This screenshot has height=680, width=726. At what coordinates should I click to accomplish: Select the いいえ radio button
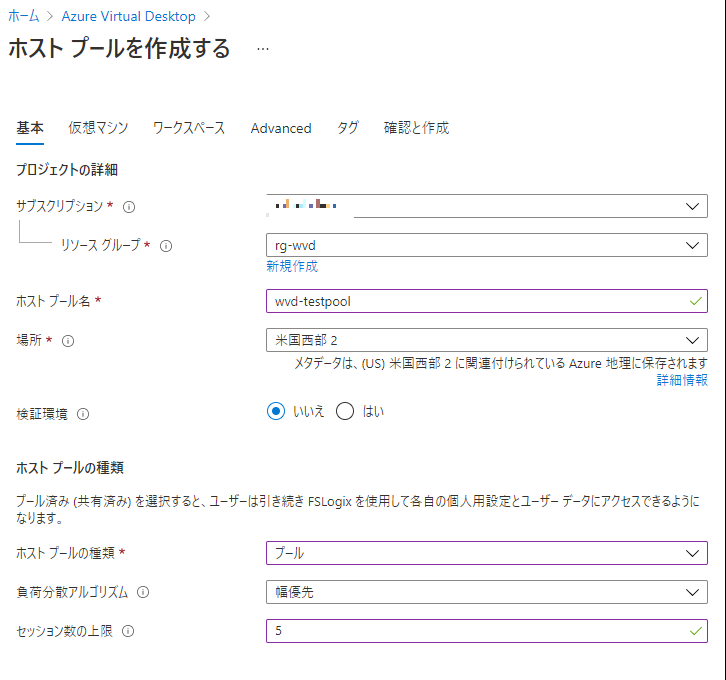pyautogui.click(x=276, y=411)
